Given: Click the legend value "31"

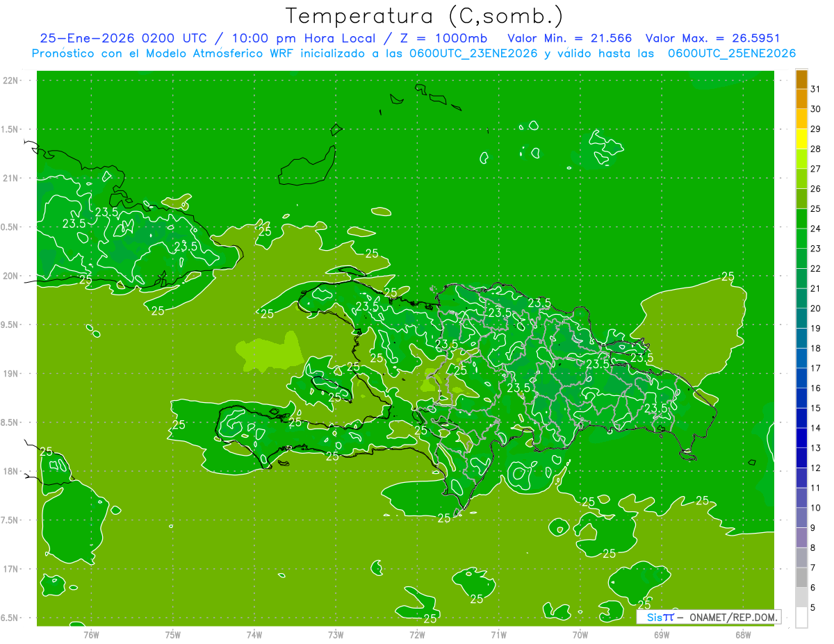Looking at the screenshot, I should click(815, 89).
